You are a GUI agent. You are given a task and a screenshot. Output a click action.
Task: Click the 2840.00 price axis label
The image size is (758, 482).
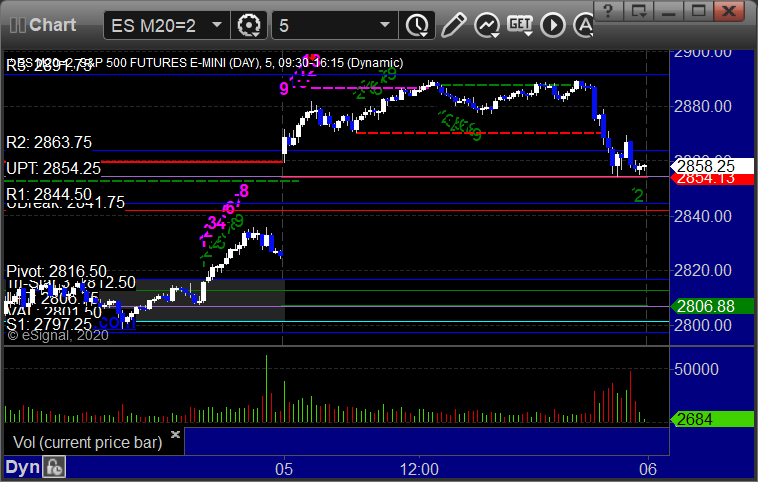[x=703, y=216]
